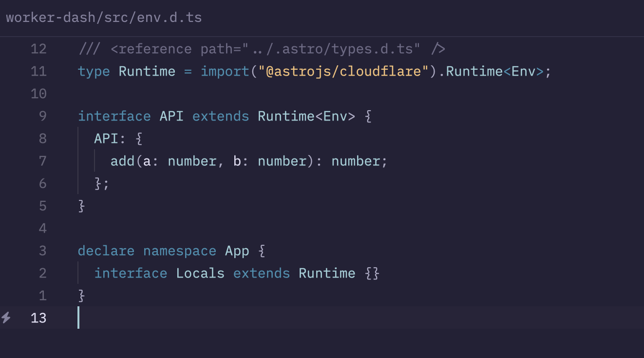Click the "App" namespace name
644x358 pixels.
click(237, 251)
